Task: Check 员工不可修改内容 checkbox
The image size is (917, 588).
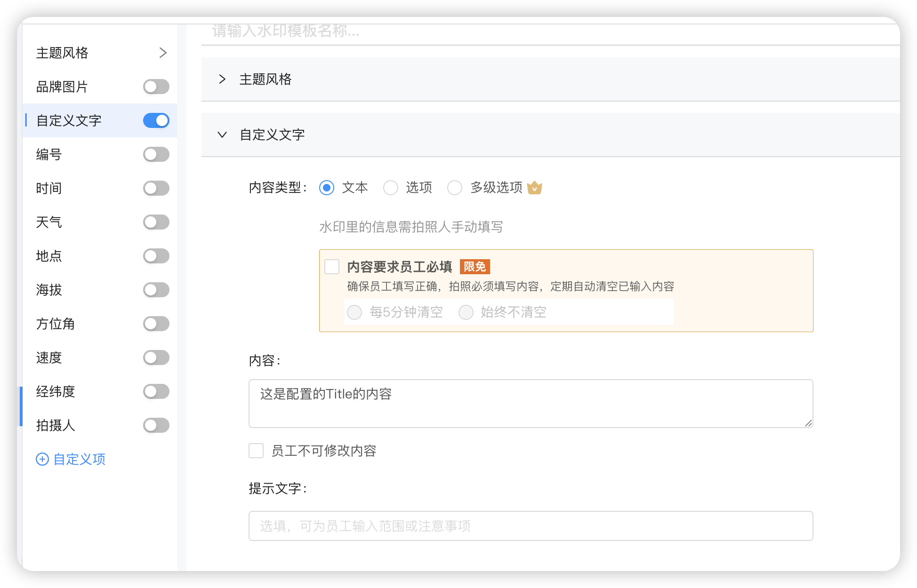Action: (256, 451)
